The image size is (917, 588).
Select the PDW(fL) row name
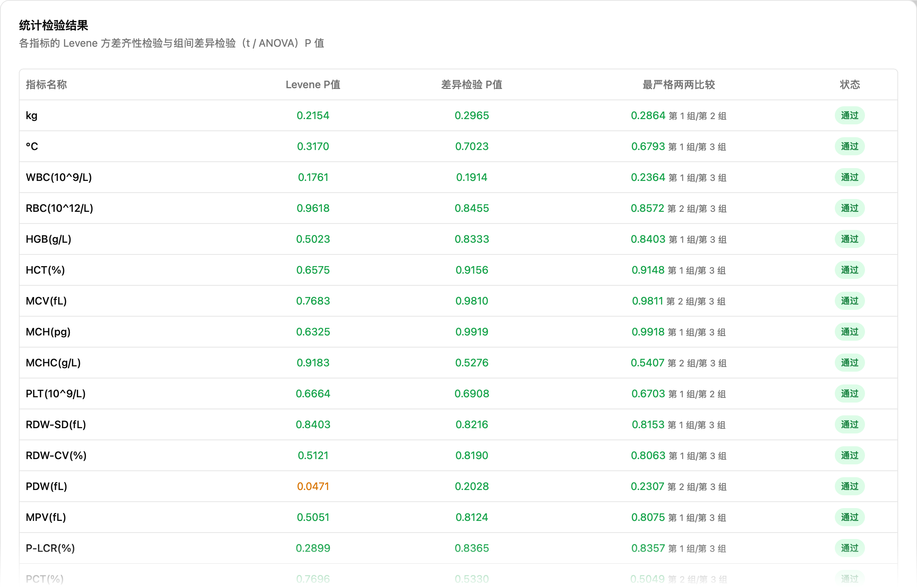click(47, 487)
